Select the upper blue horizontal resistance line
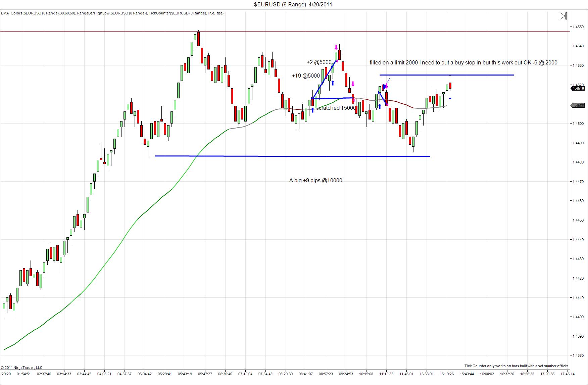Image resolution: width=588 pixels, height=385 pixels. pos(447,75)
